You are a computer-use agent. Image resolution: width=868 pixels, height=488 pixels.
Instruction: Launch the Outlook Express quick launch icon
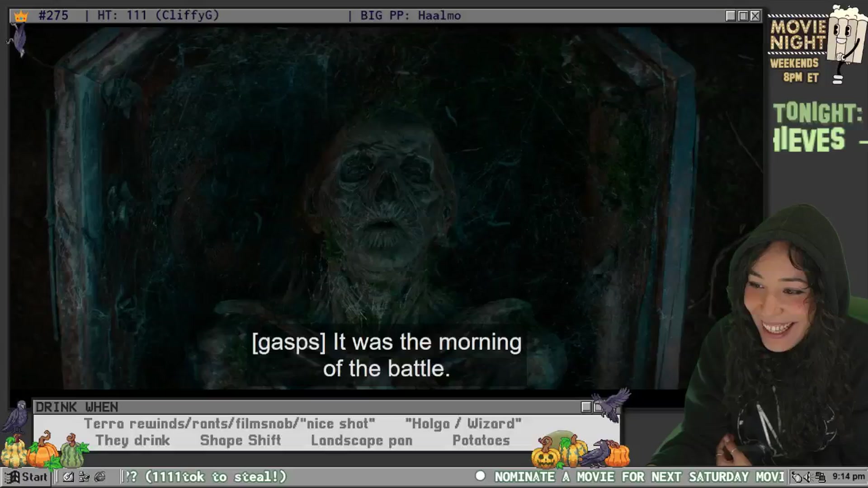tap(84, 477)
